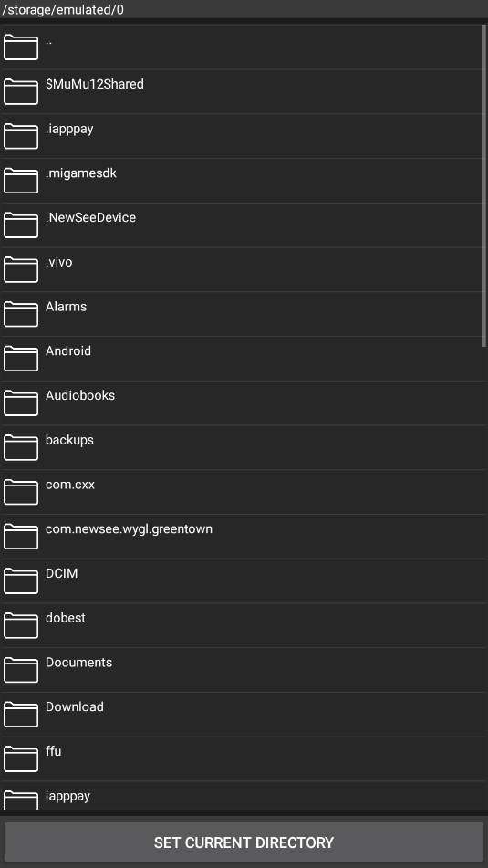The width and height of the screenshot is (488, 868).
Task: Select the dobest folder
Action: [244, 625]
